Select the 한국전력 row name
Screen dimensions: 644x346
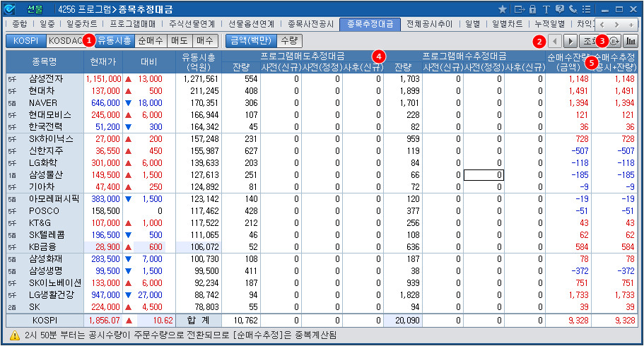(45, 127)
